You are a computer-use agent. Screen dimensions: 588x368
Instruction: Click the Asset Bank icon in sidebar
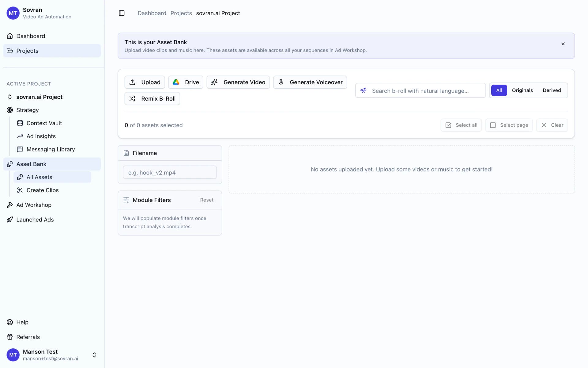coord(10,164)
